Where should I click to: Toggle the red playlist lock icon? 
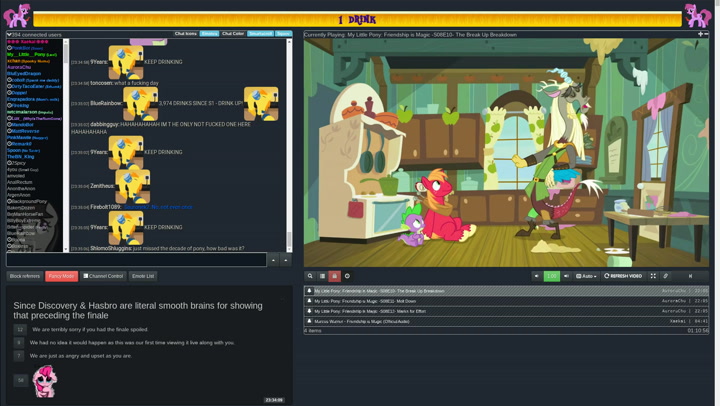pyautogui.click(x=334, y=276)
